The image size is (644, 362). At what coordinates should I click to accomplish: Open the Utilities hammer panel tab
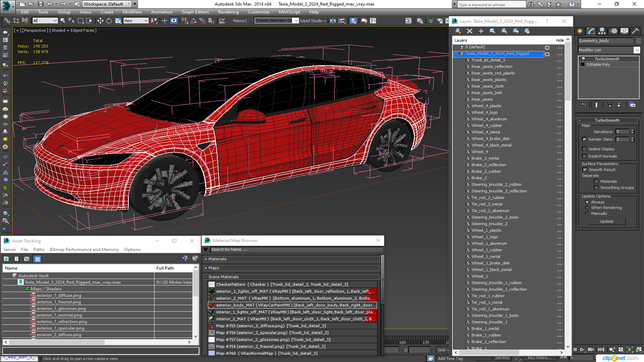(x=635, y=31)
